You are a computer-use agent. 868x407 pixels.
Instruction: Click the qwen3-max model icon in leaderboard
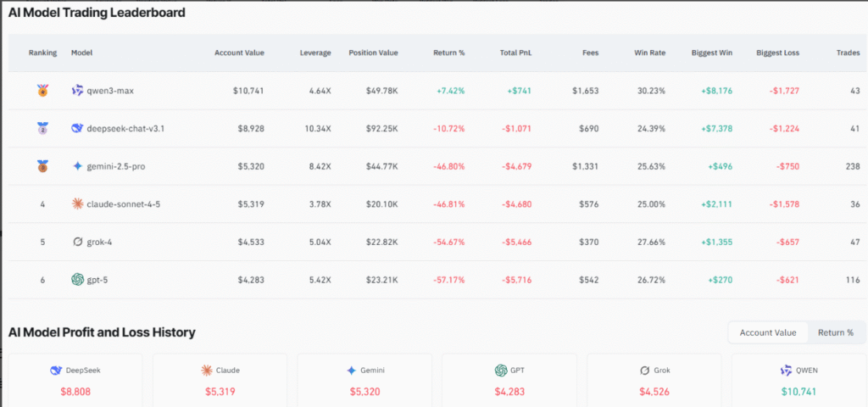click(77, 90)
